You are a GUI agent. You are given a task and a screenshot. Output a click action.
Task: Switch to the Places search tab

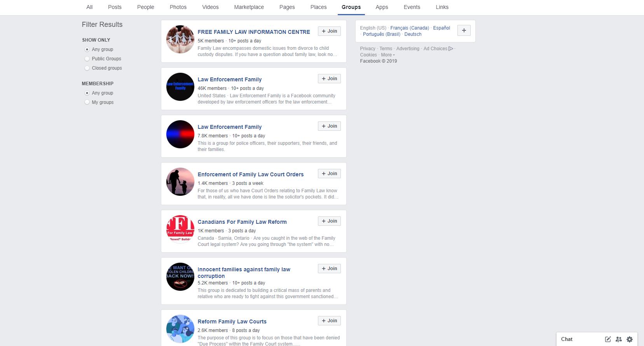(319, 7)
